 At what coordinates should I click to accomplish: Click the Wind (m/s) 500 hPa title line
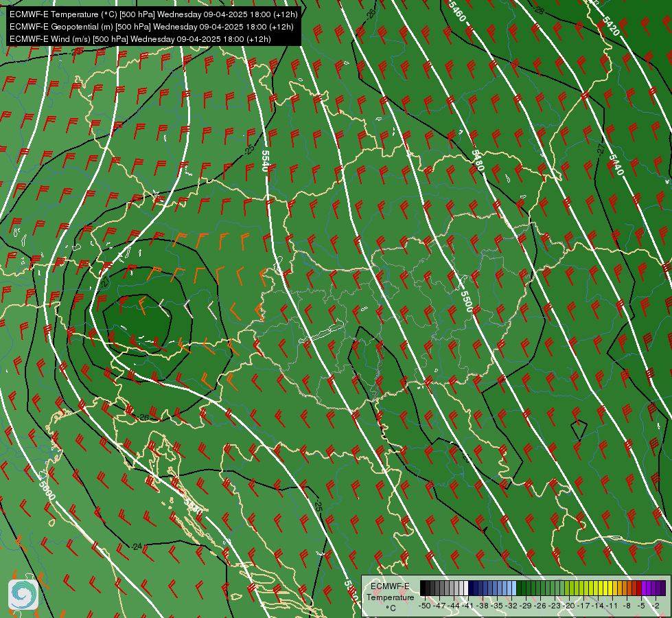pyautogui.click(x=140, y=39)
